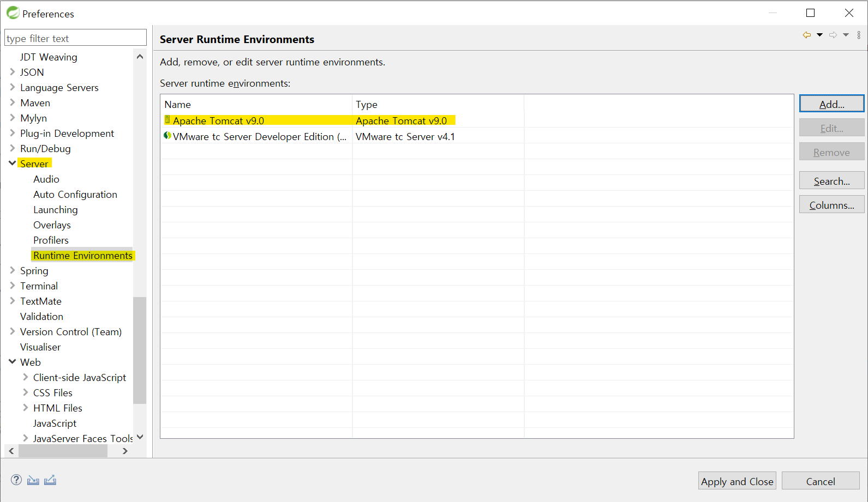Click the back navigation arrow icon
Image resolution: width=868 pixels, height=502 pixels.
click(x=806, y=35)
